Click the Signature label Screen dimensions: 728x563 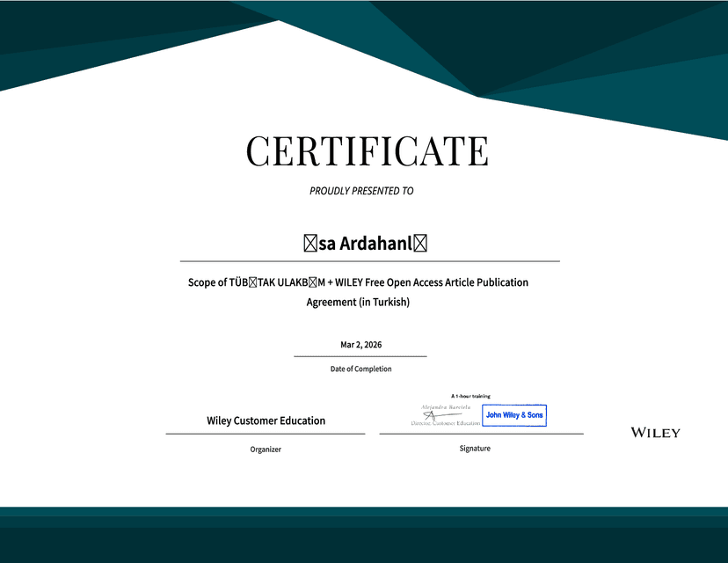coord(475,449)
